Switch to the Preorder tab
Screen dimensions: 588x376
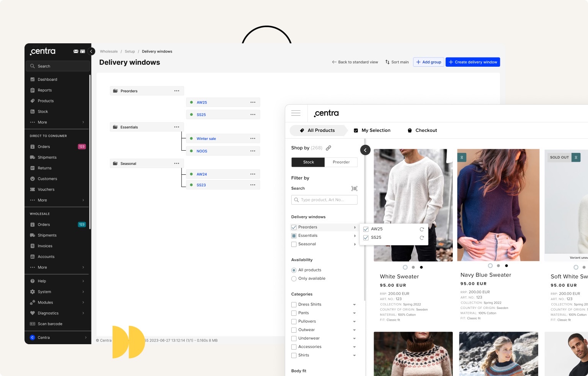click(341, 162)
